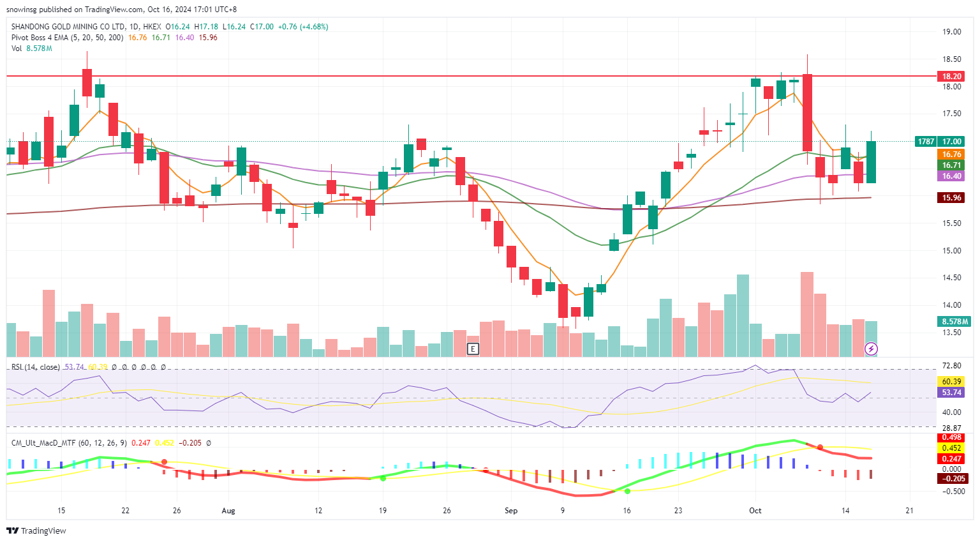Image resolution: width=980 pixels, height=542 pixels.
Task: Click the red 18.20 horizontal line label
Action: 951,76
